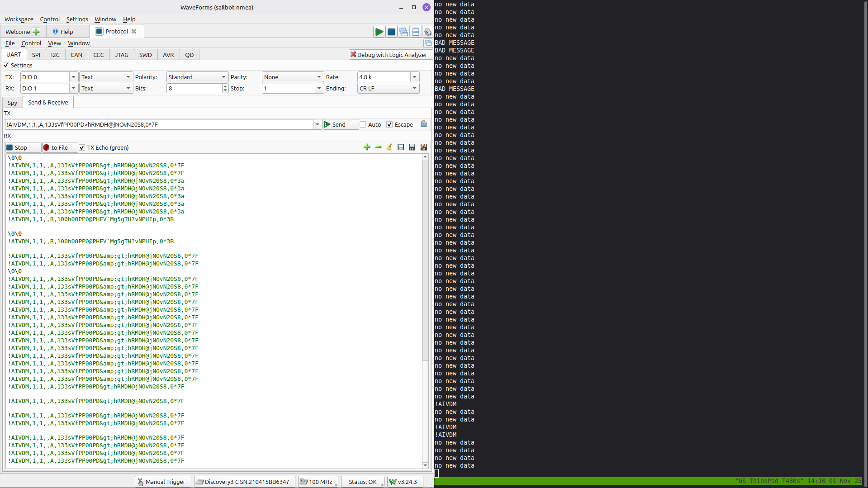Toggle the Escape checkbox

click(x=389, y=124)
